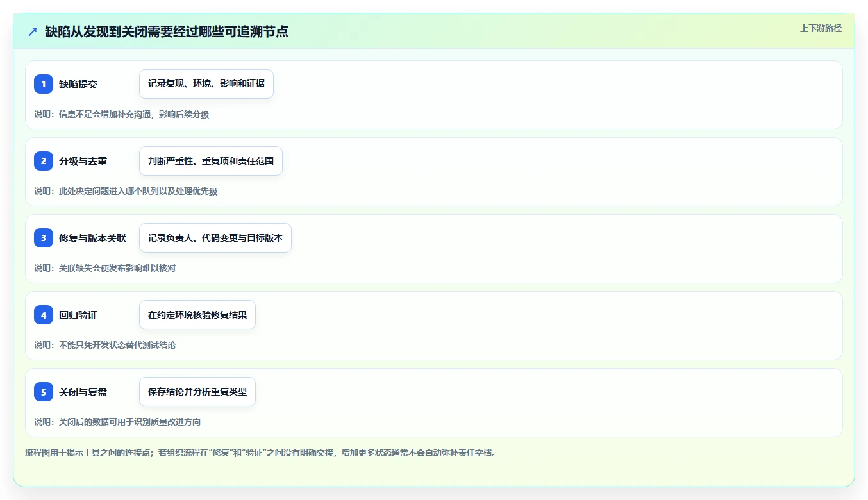This screenshot has height=500, width=868.
Task: Click the footer paragraph starting 流程图用于揭示
Action: pos(261,453)
